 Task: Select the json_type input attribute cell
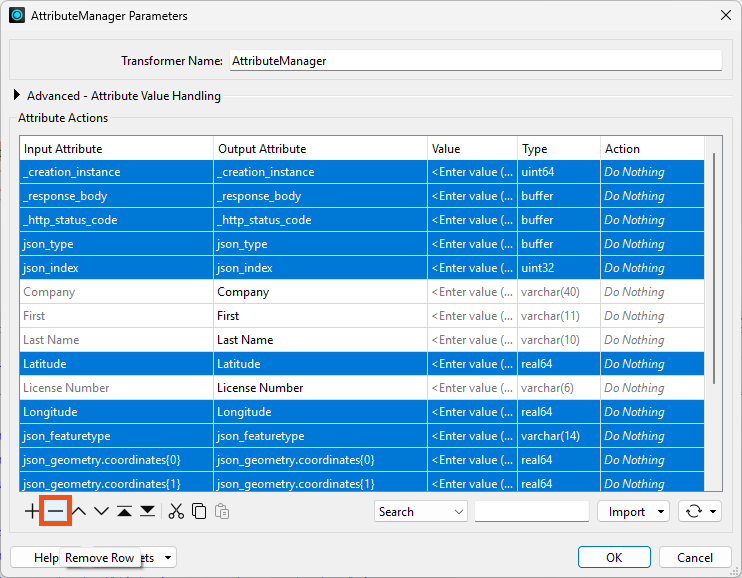point(116,244)
